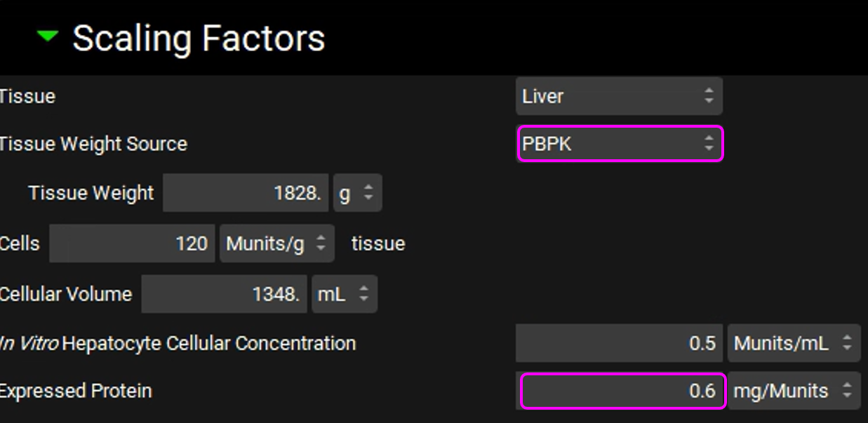Click the Cellular Volume value field

click(224, 294)
